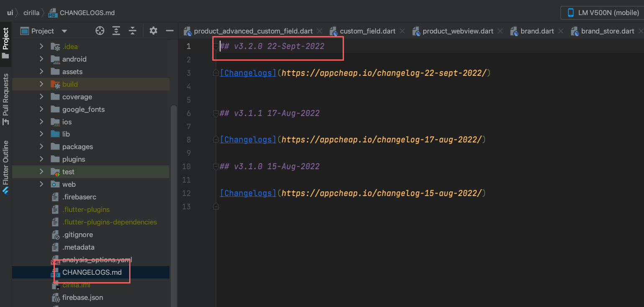Screen dimensions: 644x307
Task: Open Project panel options via gear icon
Action: coord(153,31)
